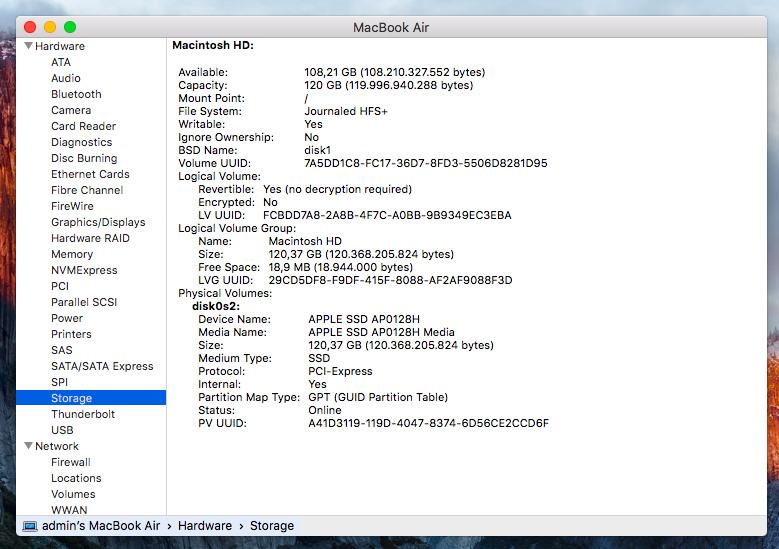Select Fibre Channel entry
779x549 pixels.
[87, 190]
